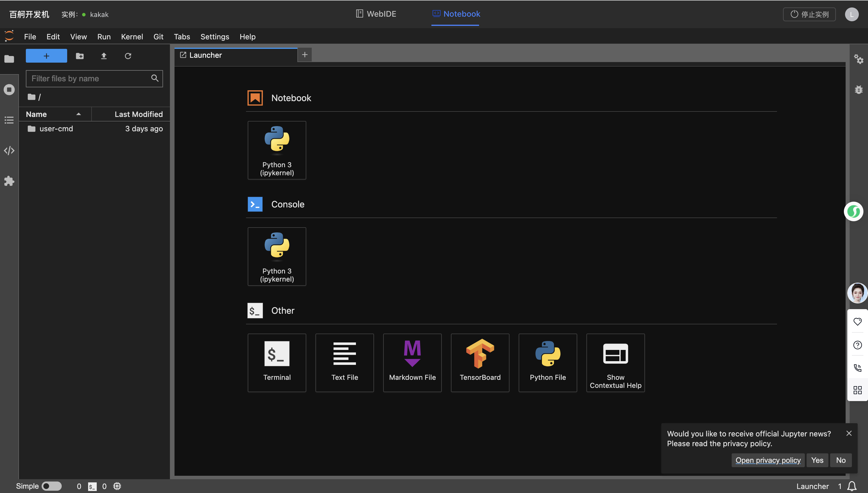Open the Table of Contents sidebar
The height and width of the screenshot is (493, 868).
coord(9,120)
